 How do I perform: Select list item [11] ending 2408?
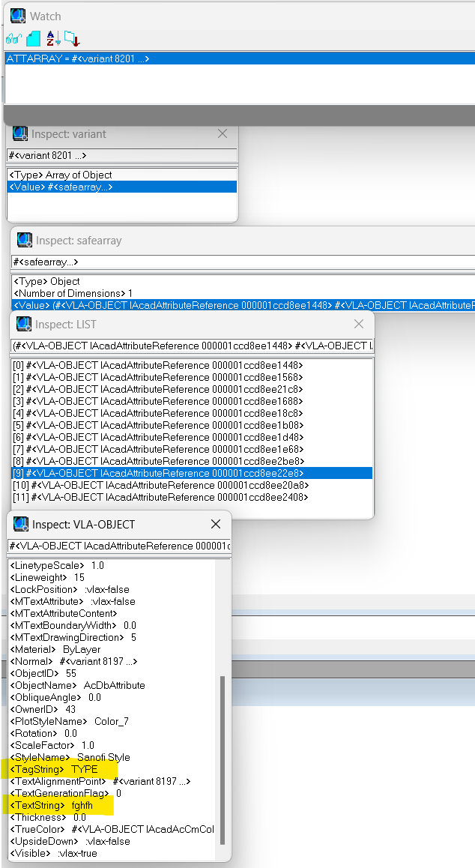tap(192, 497)
